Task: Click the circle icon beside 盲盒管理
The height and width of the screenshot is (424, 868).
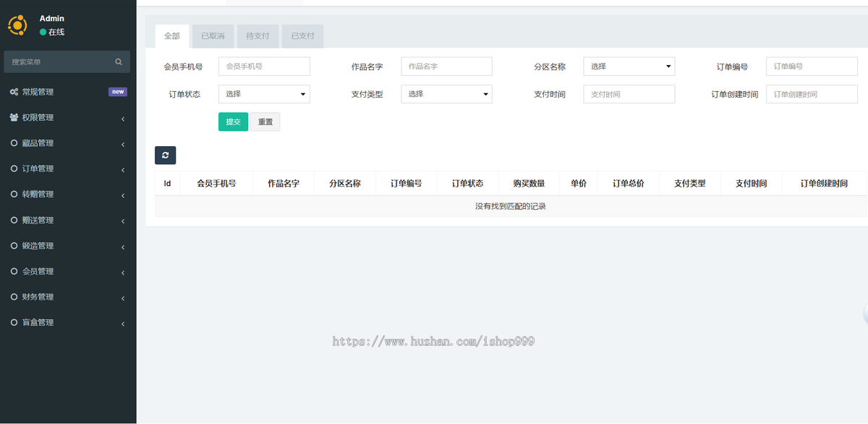Action: pos(14,322)
